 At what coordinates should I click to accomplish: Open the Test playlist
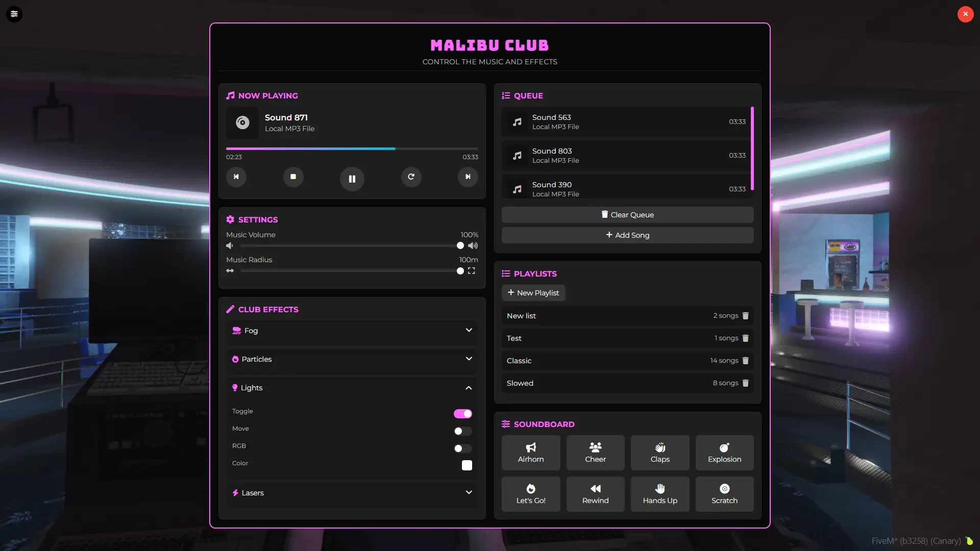628,338
